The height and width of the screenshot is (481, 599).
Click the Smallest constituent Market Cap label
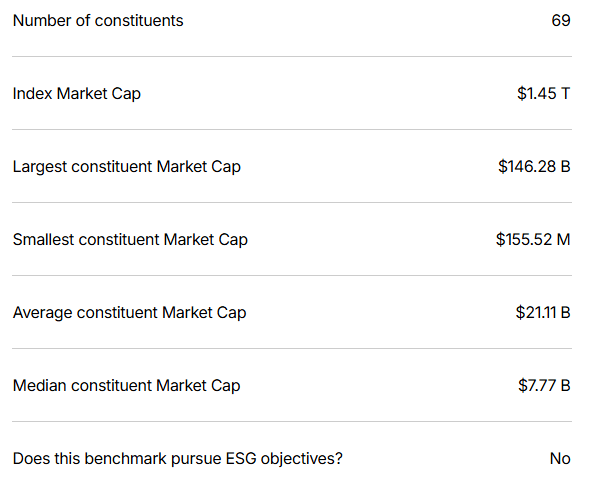(x=130, y=240)
